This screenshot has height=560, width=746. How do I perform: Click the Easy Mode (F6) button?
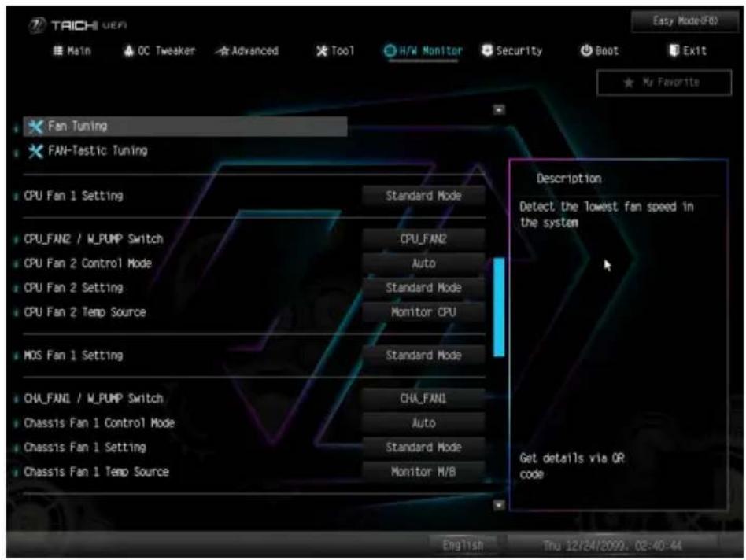pos(685,21)
